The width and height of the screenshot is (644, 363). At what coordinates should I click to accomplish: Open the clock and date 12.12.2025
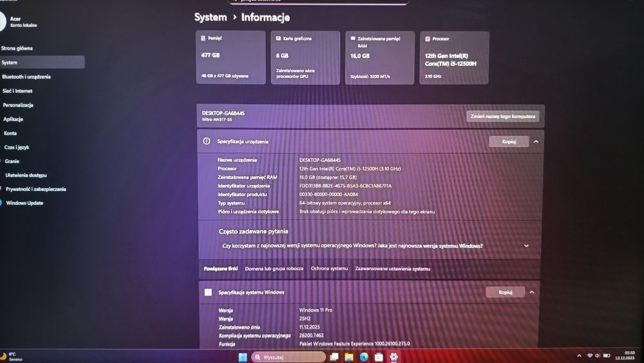(625, 356)
